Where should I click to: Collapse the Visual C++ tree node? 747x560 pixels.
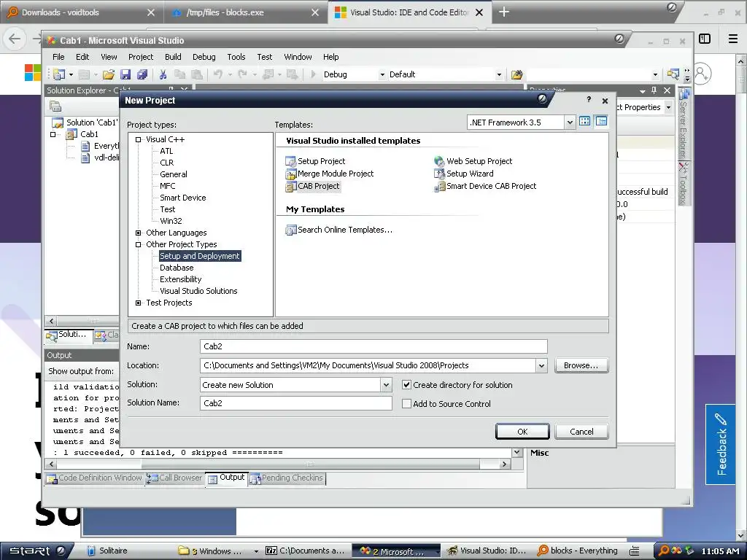tap(138, 139)
